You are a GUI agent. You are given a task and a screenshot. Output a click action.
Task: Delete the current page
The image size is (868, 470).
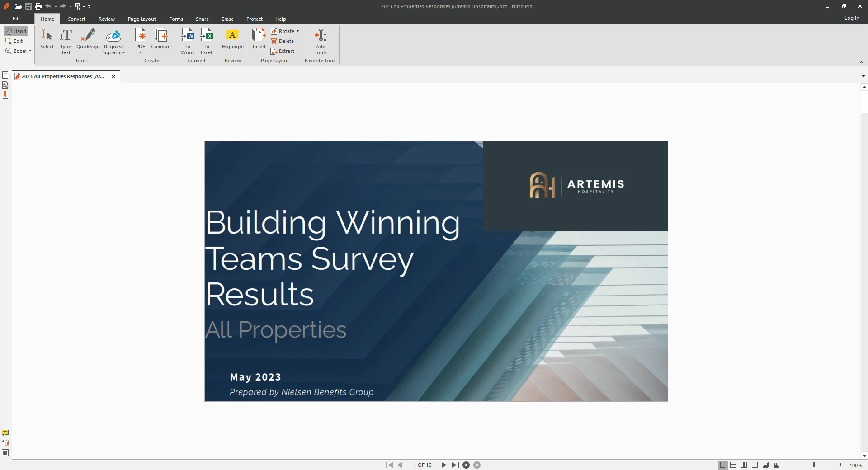pyautogui.click(x=283, y=41)
